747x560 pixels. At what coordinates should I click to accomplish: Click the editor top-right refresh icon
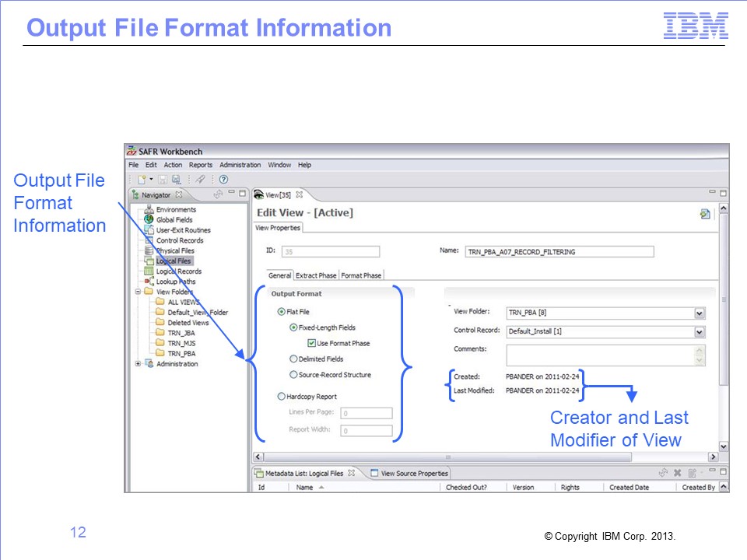point(705,214)
